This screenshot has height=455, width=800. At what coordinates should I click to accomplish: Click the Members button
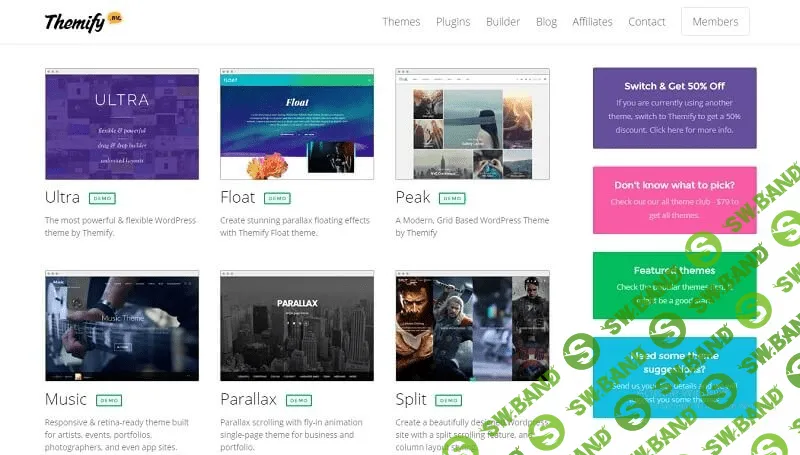coord(715,21)
